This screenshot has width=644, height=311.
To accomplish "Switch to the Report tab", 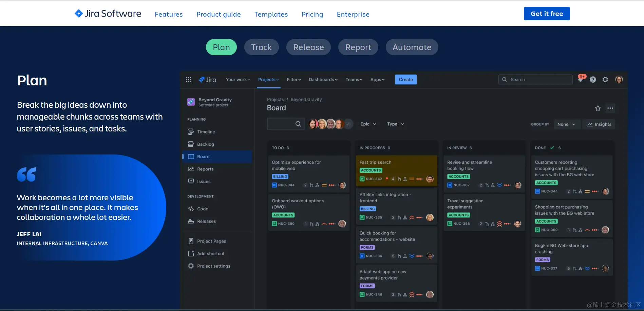I will click(358, 47).
